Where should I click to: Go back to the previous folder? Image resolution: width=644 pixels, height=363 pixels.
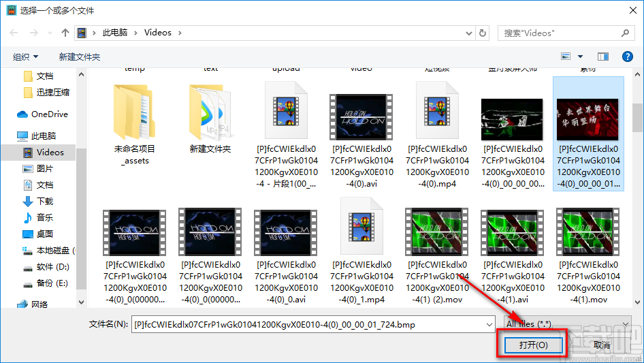point(14,33)
